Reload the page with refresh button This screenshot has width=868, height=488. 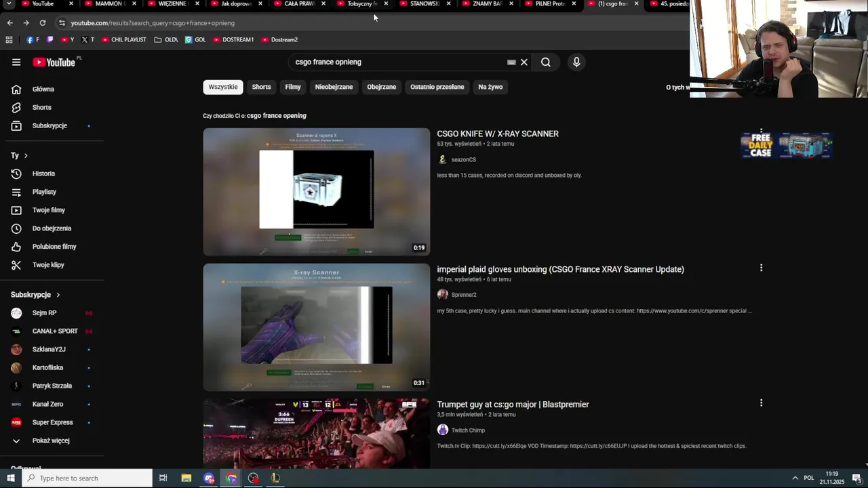point(42,23)
